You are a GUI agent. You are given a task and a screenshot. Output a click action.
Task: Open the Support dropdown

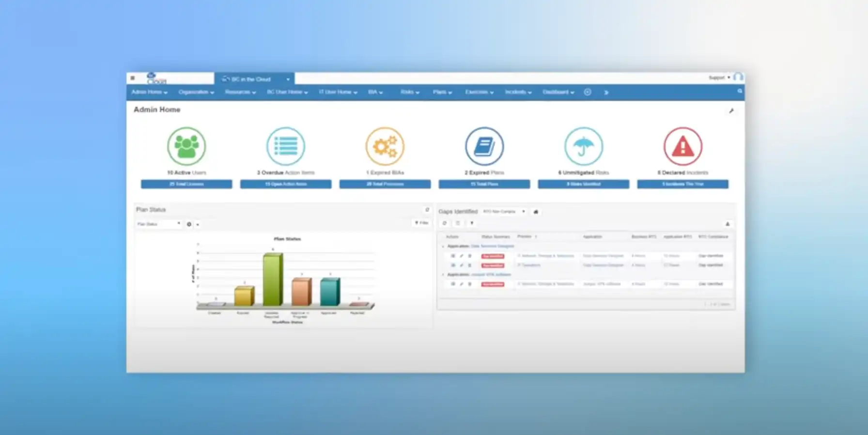(x=719, y=78)
